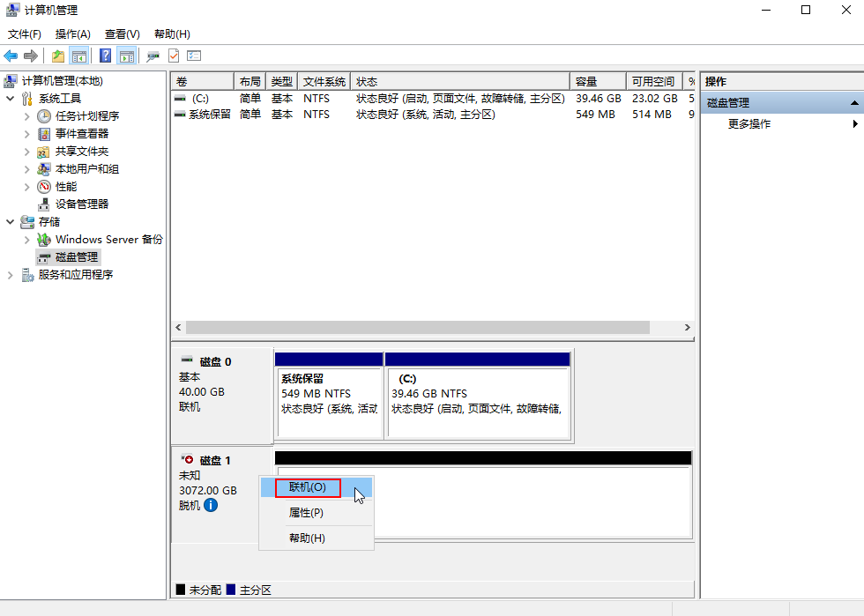Open the 查看(V) menu
Image resolution: width=864 pixels, height=616 pixels.
pos(123,34)
